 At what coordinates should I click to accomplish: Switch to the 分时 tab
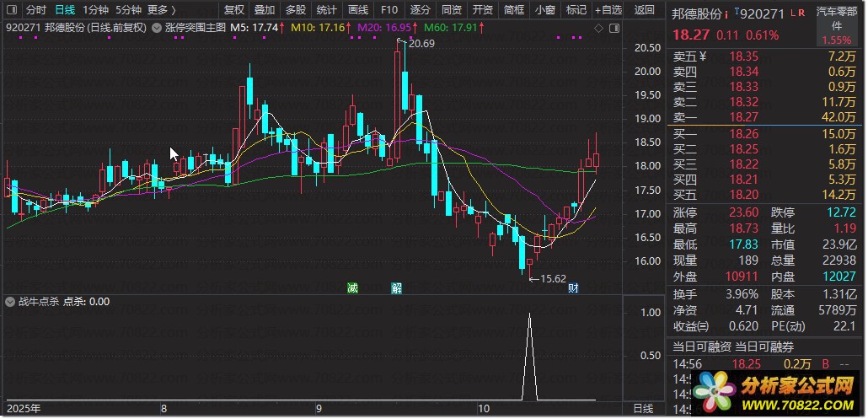(x=35, y=10)
